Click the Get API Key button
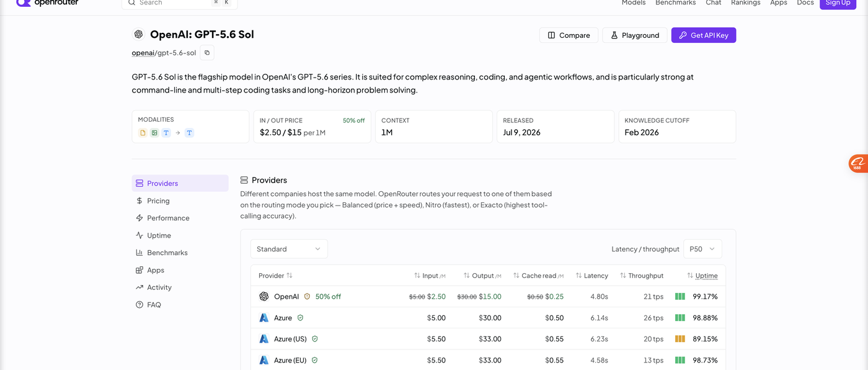Image resolution: width=868 pixels, height=370 pixels. (x=704, y=35)
